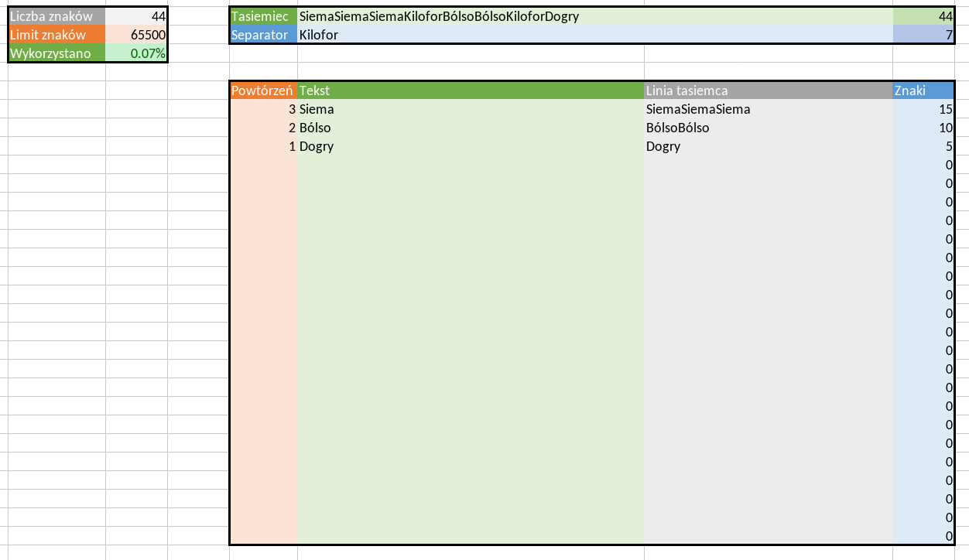Select the 0.07% Wykorzystano value cell
The width and height of the screenshot is (969, 560).
136,53
